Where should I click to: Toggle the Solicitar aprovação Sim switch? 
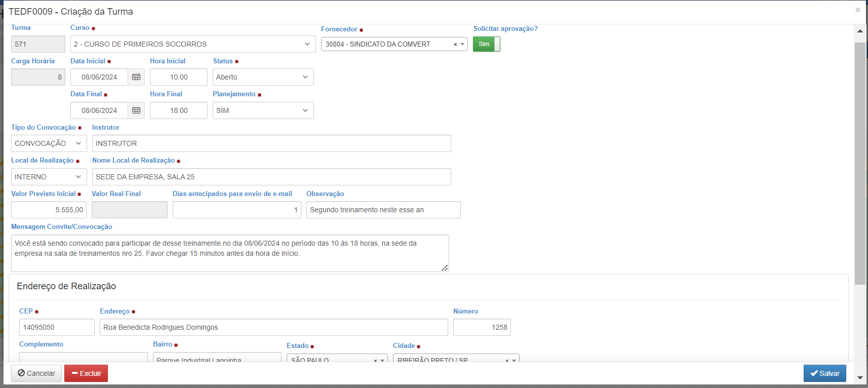[x=486, y=44]
